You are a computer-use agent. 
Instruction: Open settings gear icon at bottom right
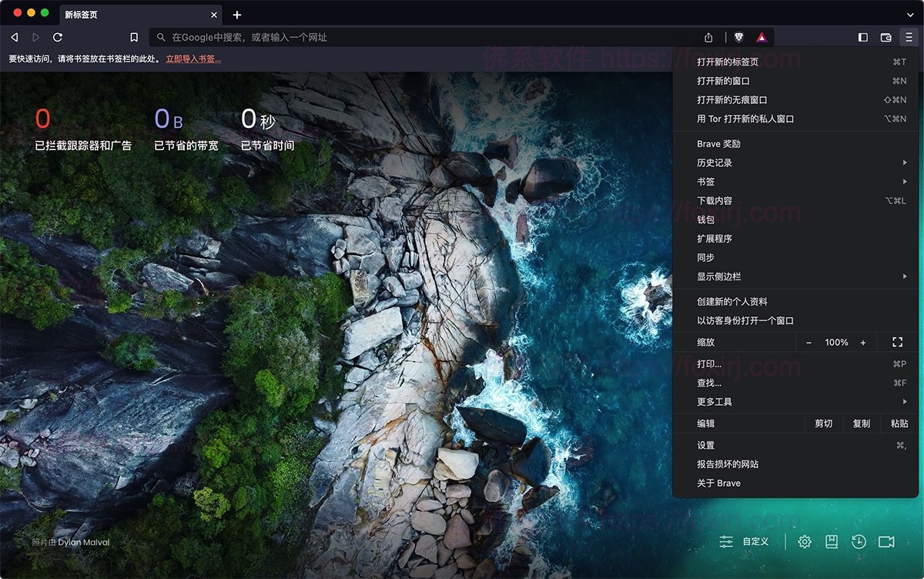(804, 542)
